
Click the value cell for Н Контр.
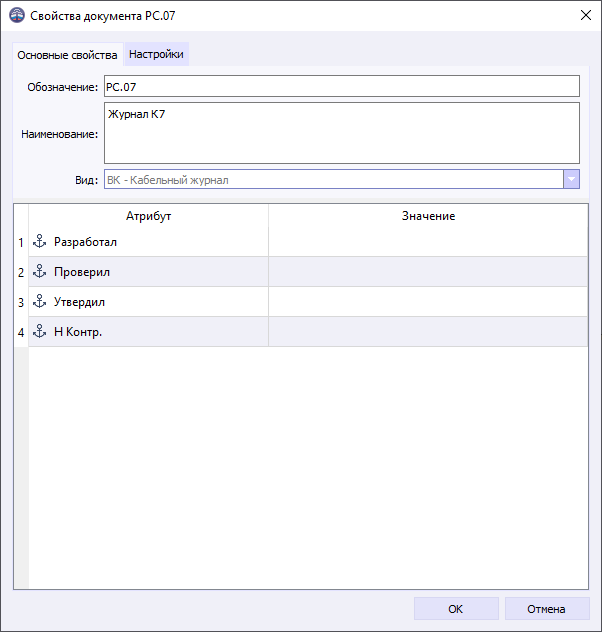[428, 331]
